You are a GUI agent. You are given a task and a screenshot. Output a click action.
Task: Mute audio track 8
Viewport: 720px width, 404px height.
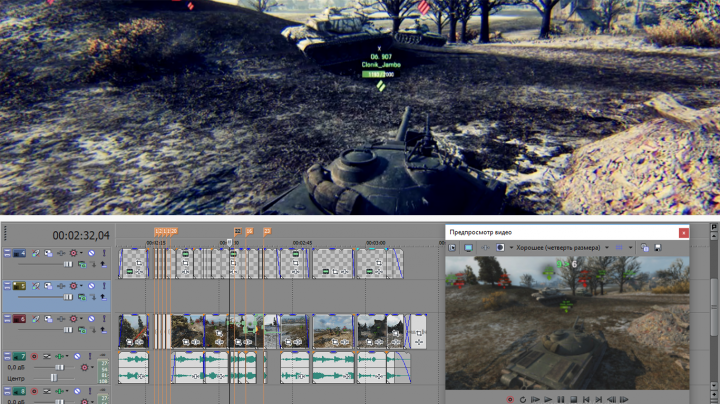coord(77,392)
